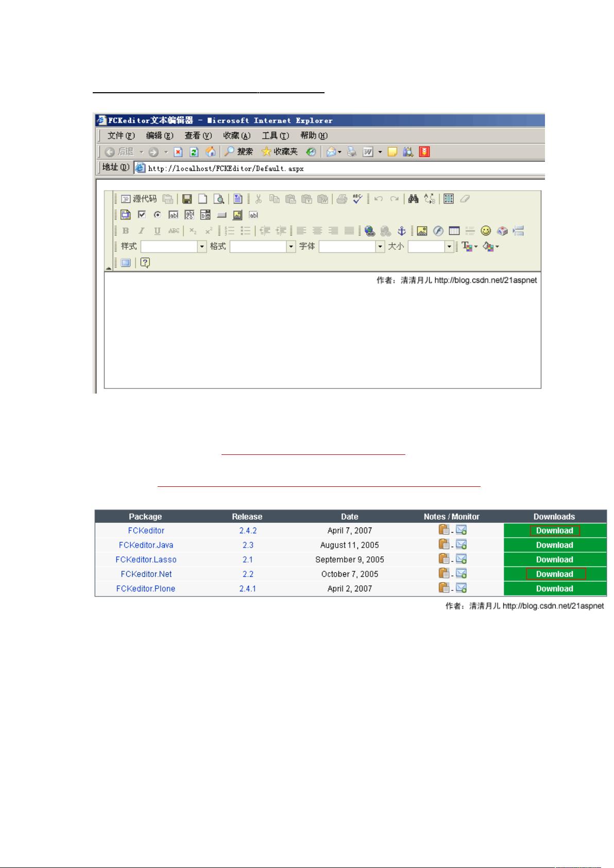The width and height of the screenshot is (614, 868).
Task: Insert page break icon
Action: pyautogui.click(x=518, y=231)
